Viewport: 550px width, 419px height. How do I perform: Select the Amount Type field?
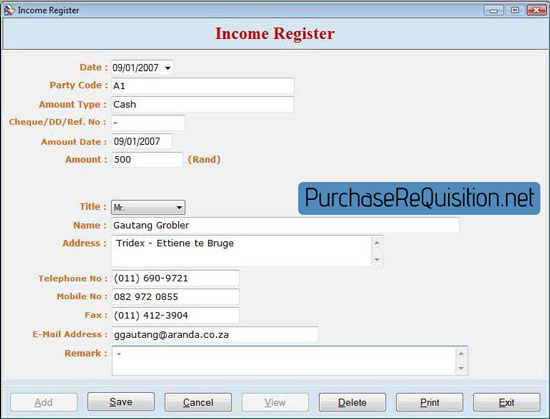202,104
